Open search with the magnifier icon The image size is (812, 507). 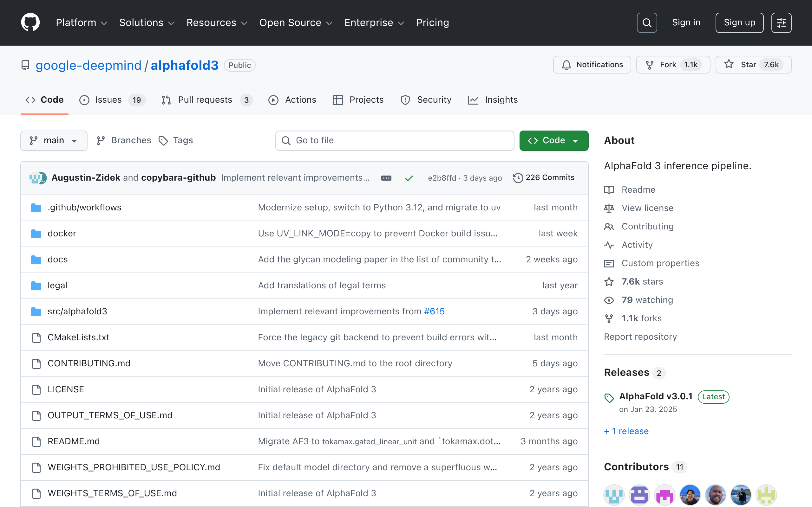click(x=646, y=22)
